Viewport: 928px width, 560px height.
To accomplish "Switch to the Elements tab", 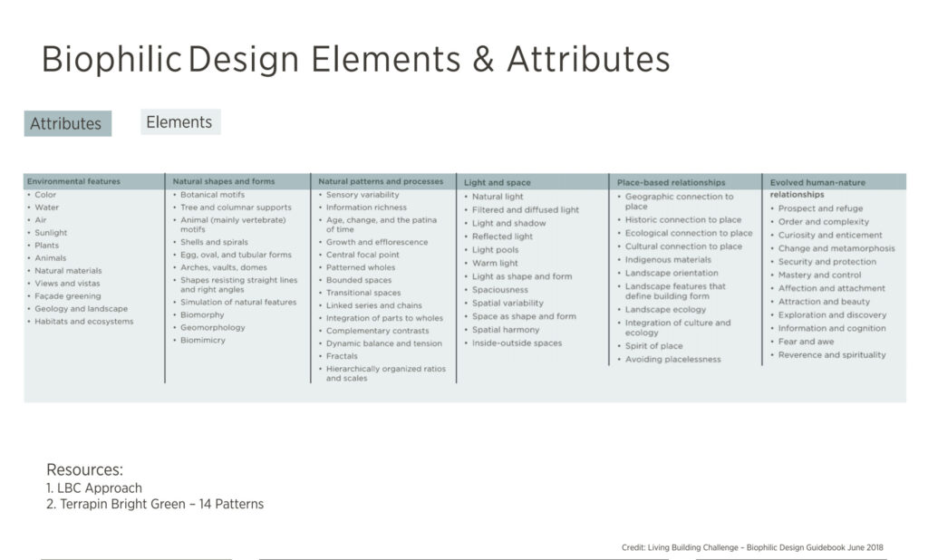I will [179, 121].
